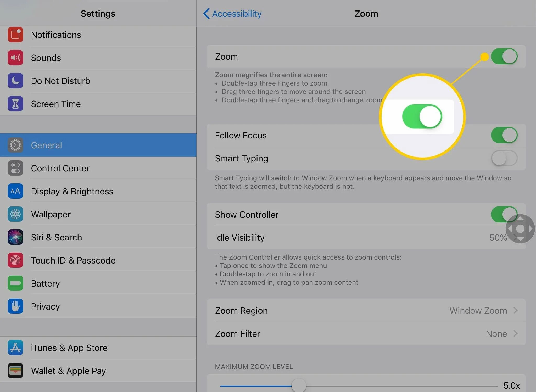The height and width of the screenshot is (392, 536).
Task: Enable the Smart Typing switch
Action: click(x=504, y=158)
